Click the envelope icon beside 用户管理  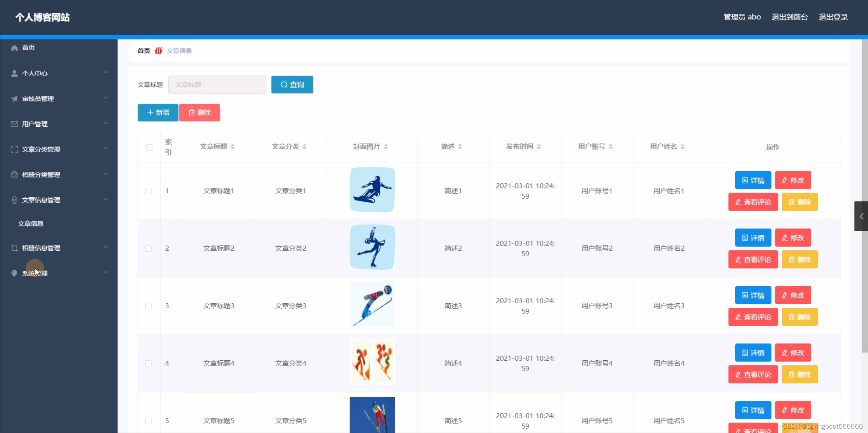14,124
